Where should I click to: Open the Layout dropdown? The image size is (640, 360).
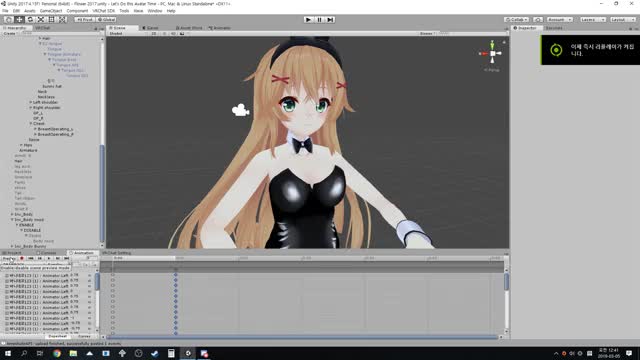(x=622, y=20)
